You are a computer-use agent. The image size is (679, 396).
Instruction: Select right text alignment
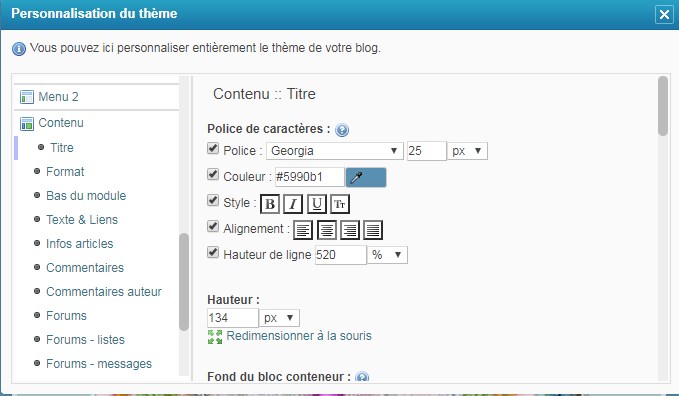349,230
